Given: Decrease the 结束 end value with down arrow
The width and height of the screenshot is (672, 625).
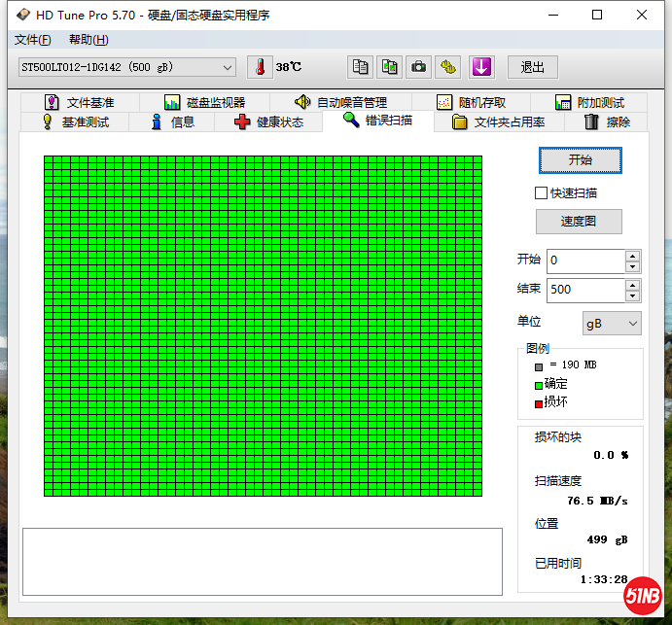Looking at the screenshot, I should (633, 295).
